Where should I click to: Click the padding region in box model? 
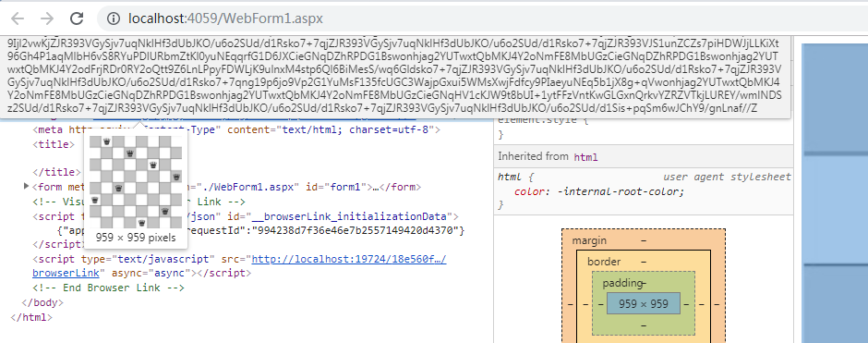622,283
